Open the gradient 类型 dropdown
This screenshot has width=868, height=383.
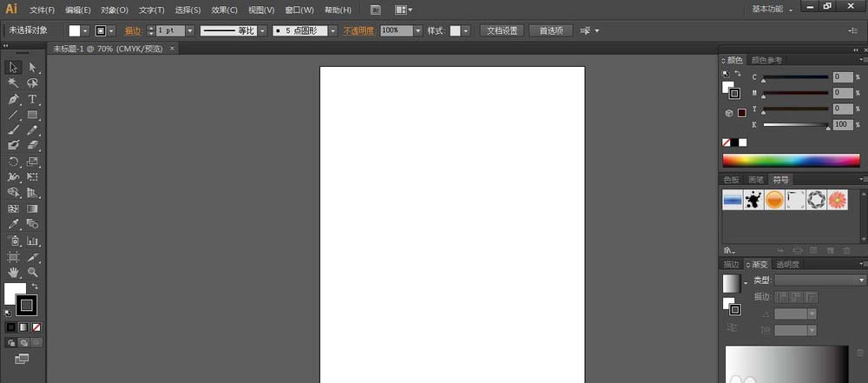click(819, 281)
